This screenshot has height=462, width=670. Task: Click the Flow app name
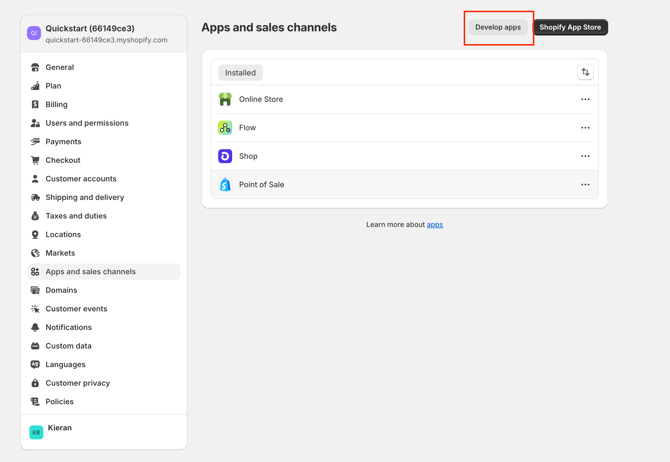pos(247,128)
